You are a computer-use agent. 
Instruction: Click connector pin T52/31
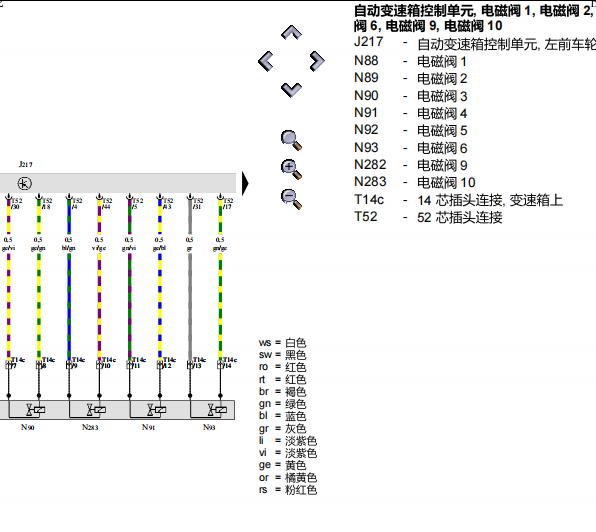(198, 203)
